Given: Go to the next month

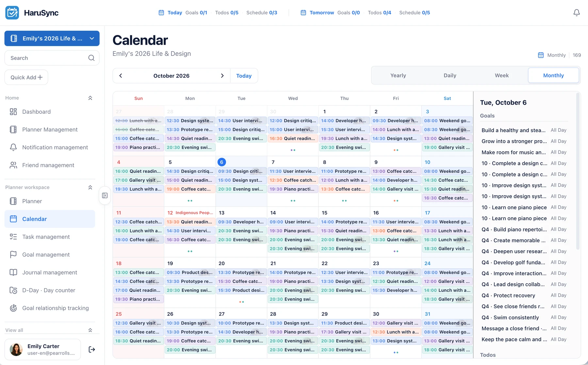Looking at the screenshot, I should point(222,75).
